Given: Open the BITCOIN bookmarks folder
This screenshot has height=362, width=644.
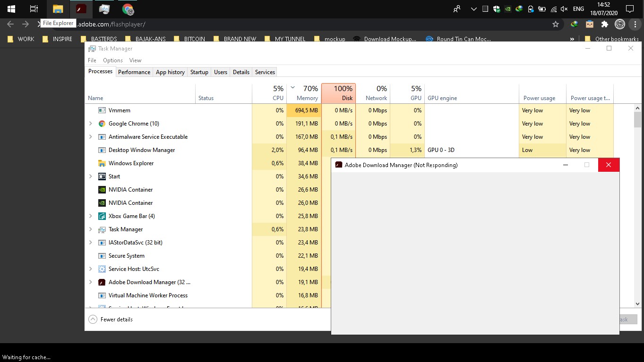Looking at the screenshot, I should [x=189, y=39].
